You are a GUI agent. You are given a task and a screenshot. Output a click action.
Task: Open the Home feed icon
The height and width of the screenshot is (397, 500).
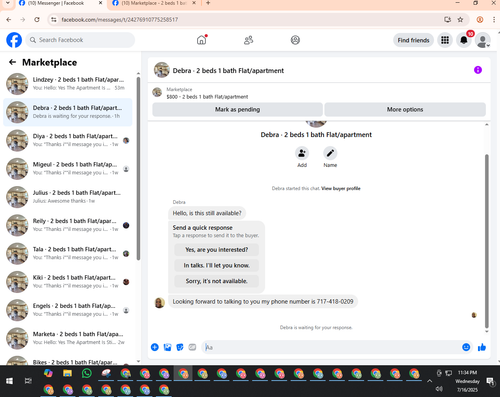[202, 40]
